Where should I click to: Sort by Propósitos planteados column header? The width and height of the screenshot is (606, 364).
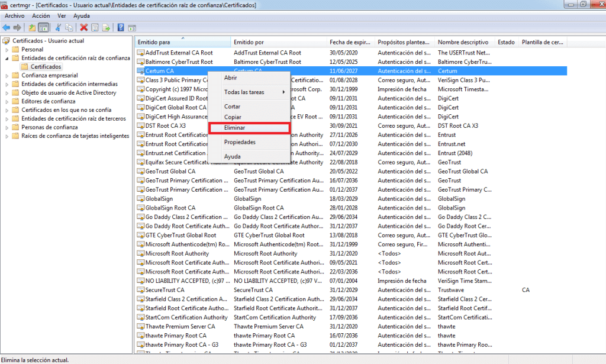[x=405, y=42]
